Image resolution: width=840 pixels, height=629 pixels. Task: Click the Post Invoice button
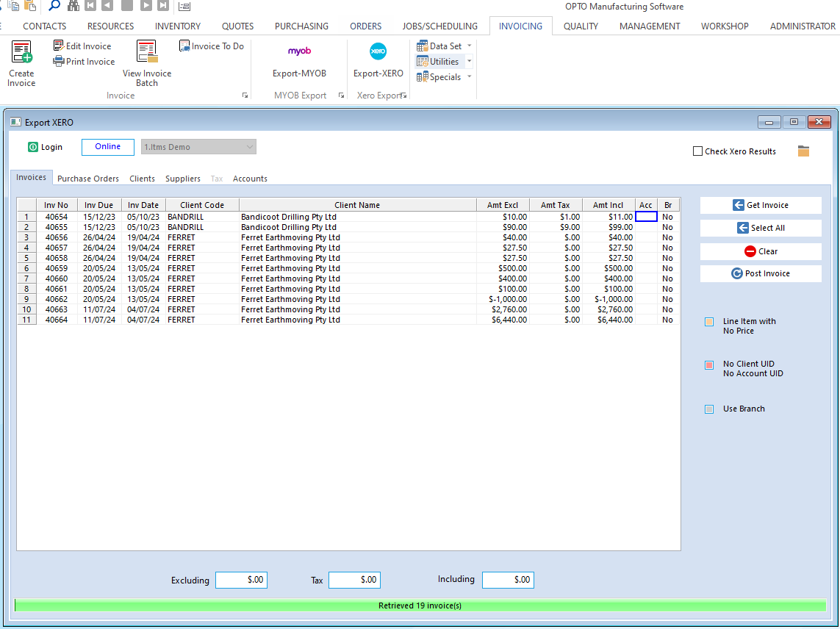tap(761, 273)
